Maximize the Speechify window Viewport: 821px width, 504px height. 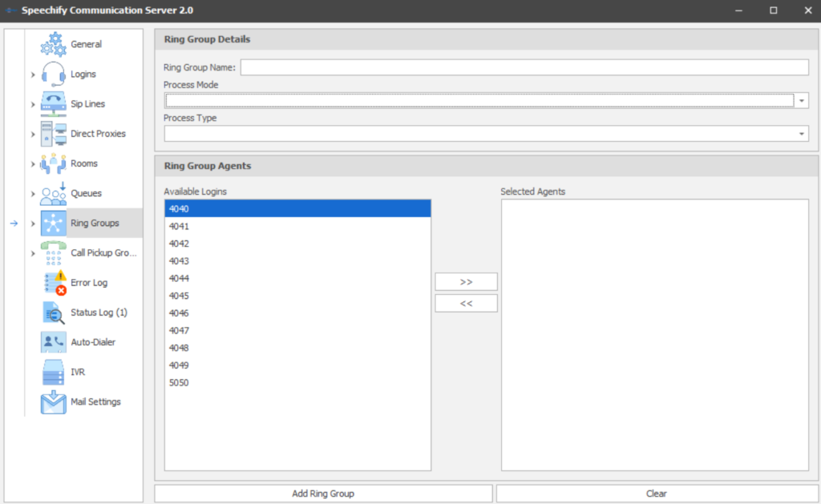774,10
